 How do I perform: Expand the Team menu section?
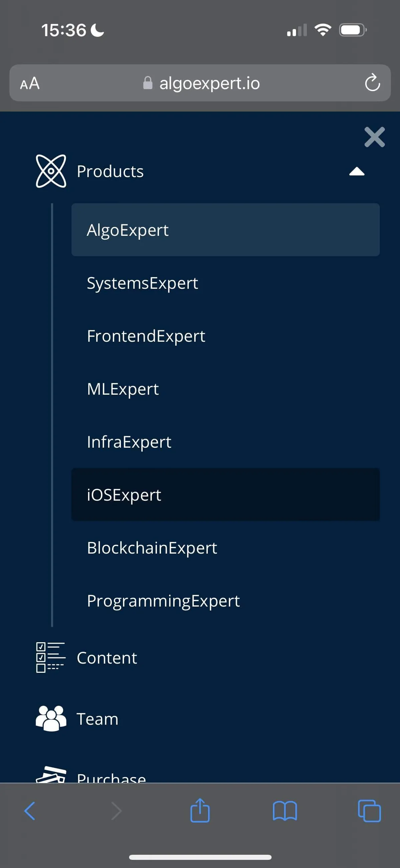pyautogui.click(x=98, y=719)
